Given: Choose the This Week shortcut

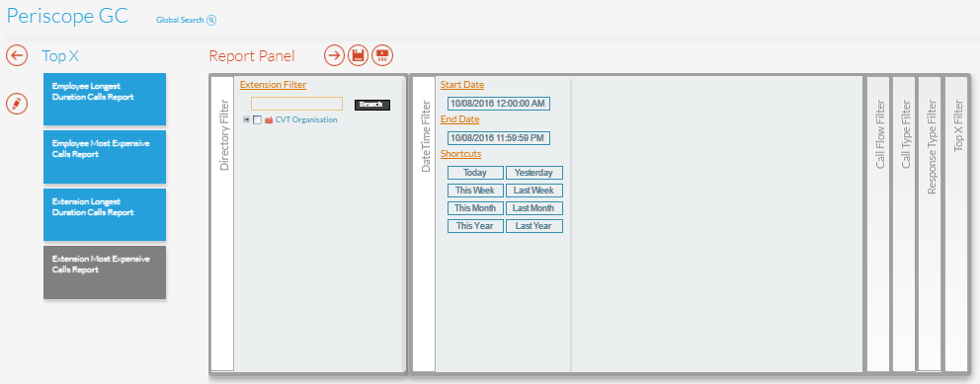Looking at the screenshot, I should [x=475, y=191].
